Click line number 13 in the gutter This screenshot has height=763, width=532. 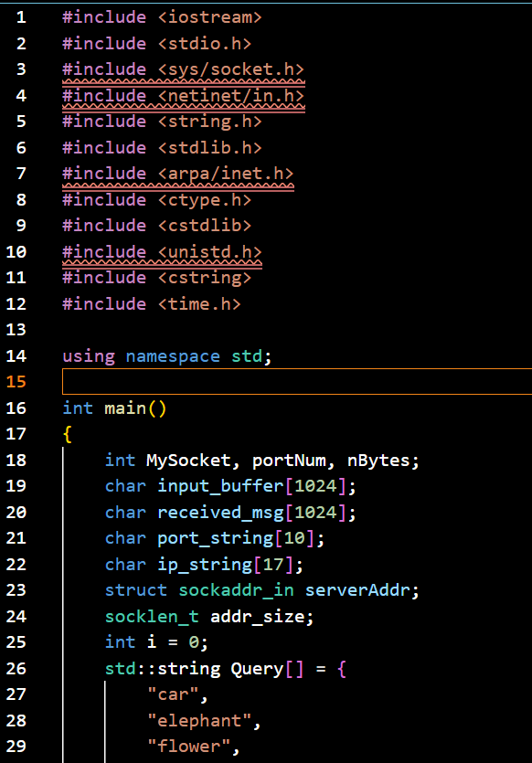coord(16,330)
